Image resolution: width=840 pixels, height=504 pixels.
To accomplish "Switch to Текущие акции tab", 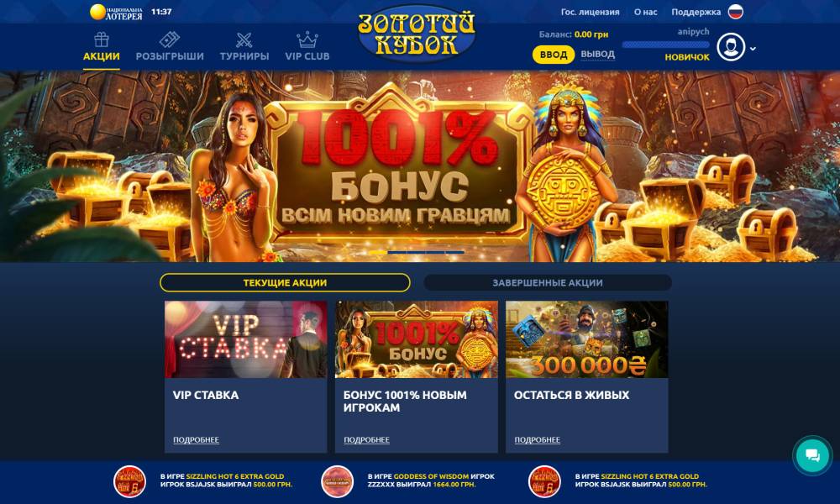I will (285, 282).
